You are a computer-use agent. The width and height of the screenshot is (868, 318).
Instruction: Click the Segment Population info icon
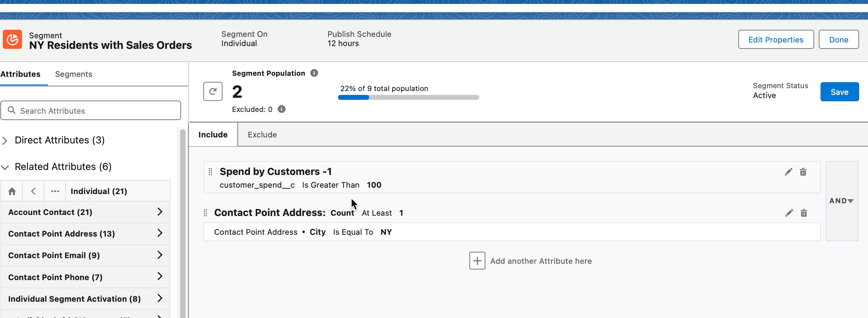314,73
